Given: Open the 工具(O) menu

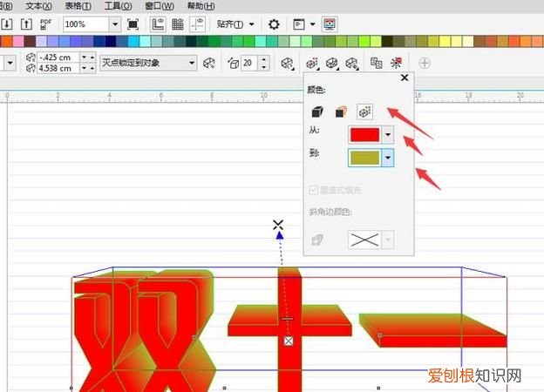Looking at the screenshot, I should (119, 6).
